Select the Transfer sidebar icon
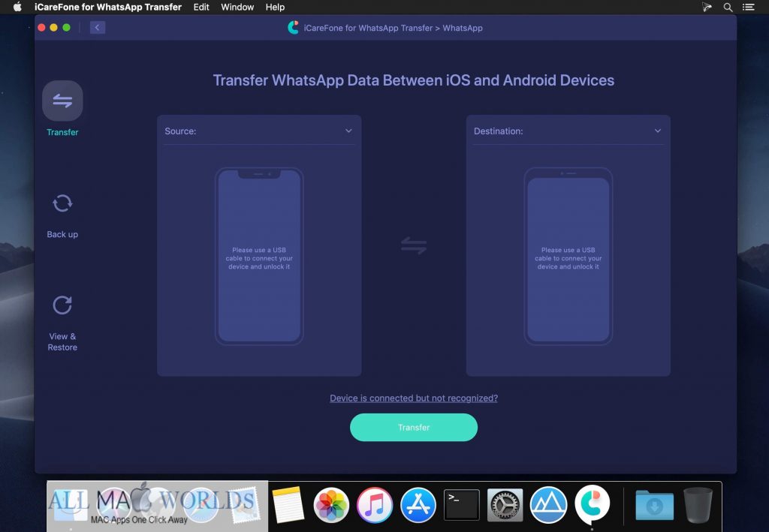The width and height of the screenshot is (769, 532). [62, 101]
